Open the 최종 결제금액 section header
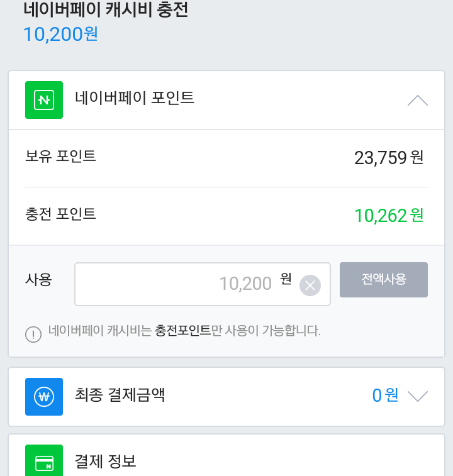 tap(120, 396)
